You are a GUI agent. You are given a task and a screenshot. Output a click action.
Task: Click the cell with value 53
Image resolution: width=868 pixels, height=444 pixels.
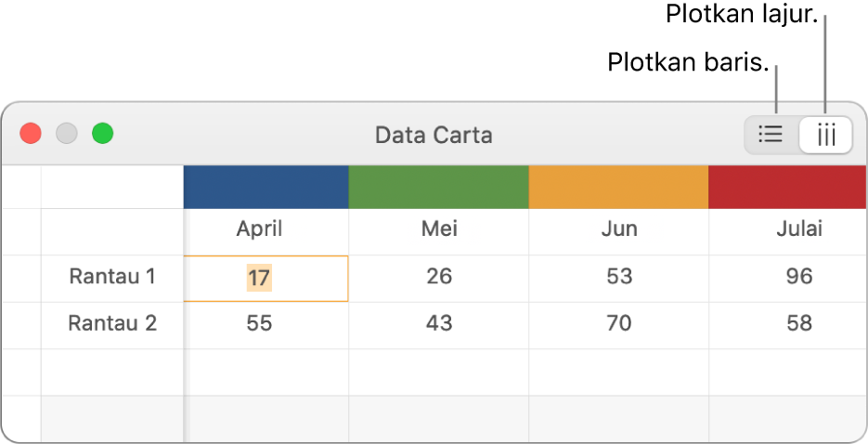[x=618, y=277]
